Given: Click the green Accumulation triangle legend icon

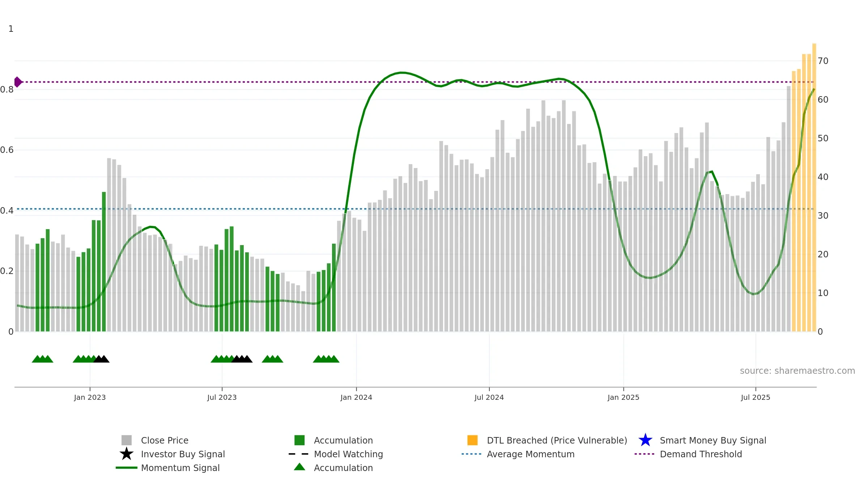Looking at the screenshot, I should [x=299, y=467].
